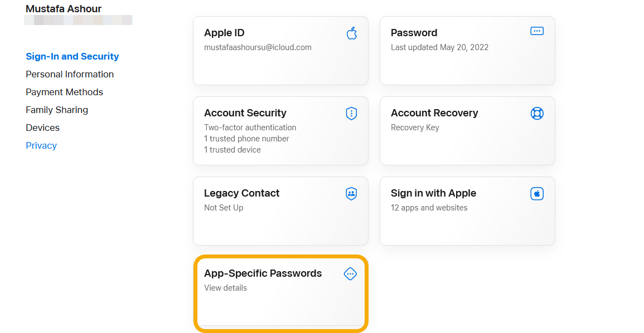Open the Devices section

click(42, 128)
